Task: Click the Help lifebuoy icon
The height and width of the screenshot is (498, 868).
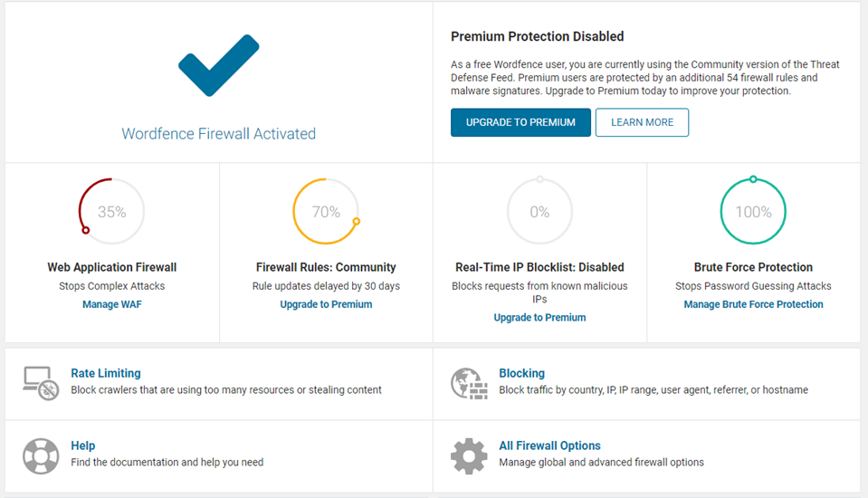Action: click(x=41, y=455)
